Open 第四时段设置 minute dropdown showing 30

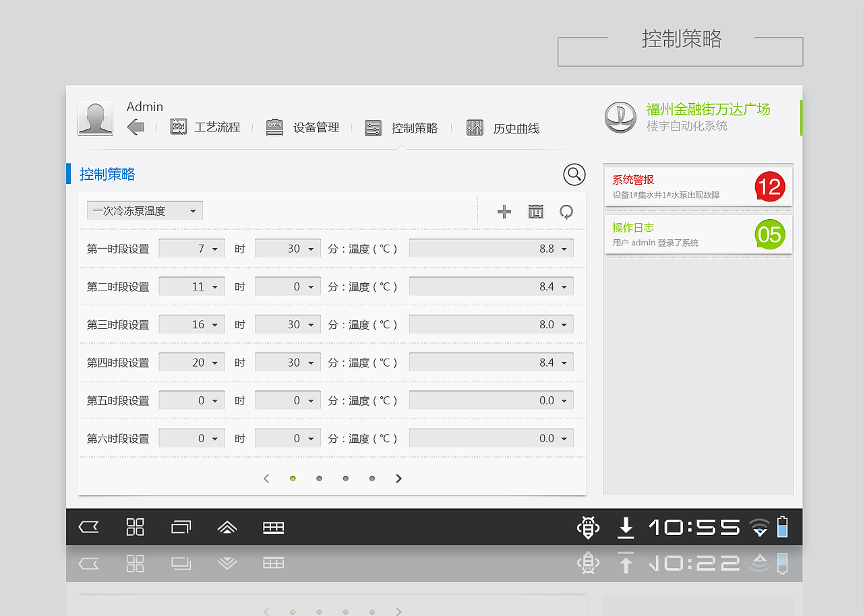[x=288, y=361]
